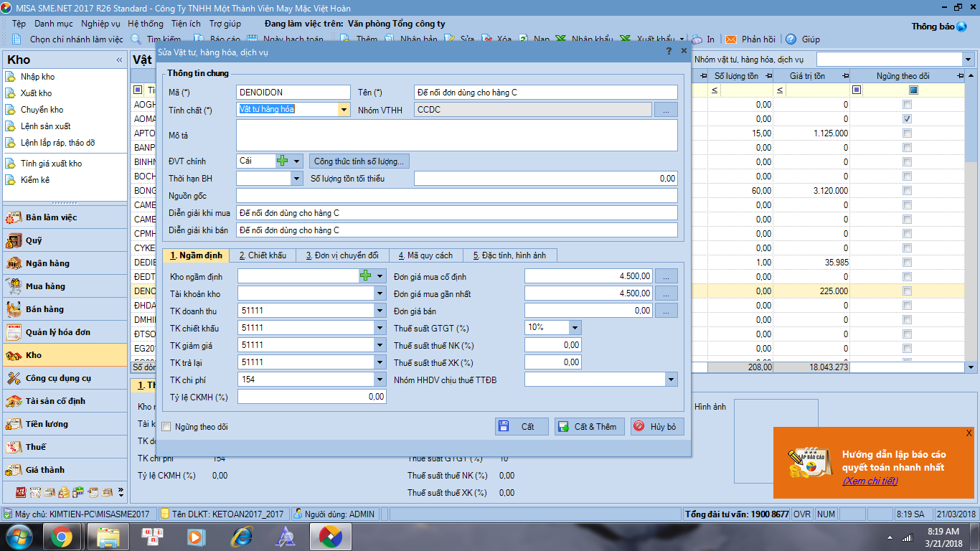Click the Nguồn gốc input field
The width and height of the screenshot is (980, 551).
456,195
